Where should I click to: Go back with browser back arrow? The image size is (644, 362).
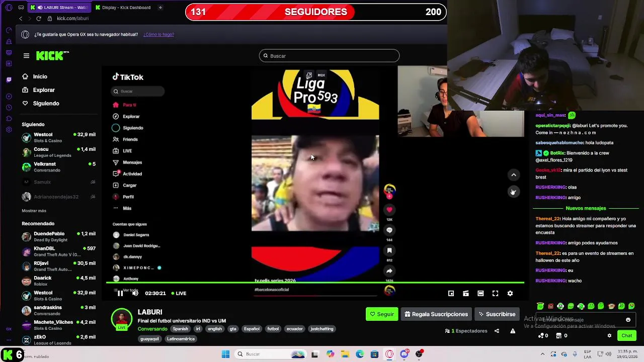click(x=21, y=19)
